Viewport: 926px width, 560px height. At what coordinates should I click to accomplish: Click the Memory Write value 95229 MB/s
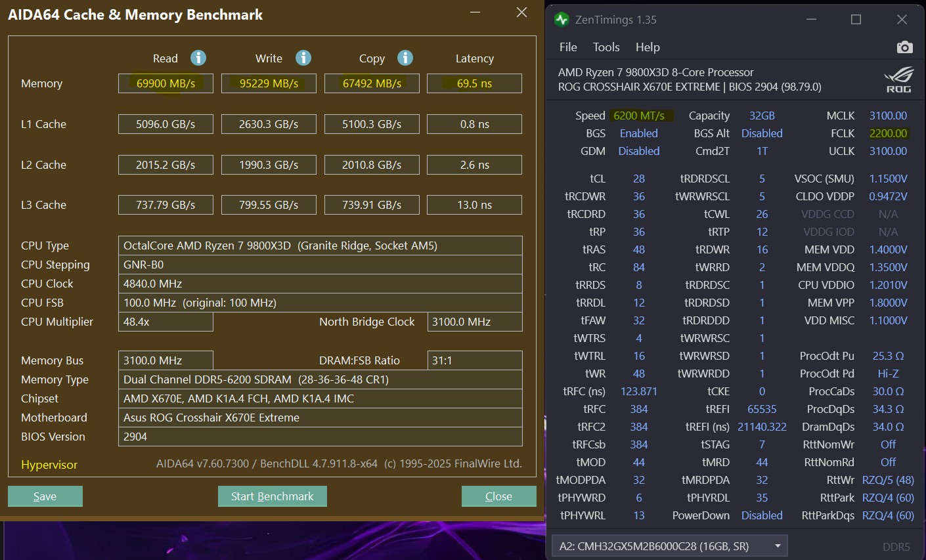click(x=269, y=83)
